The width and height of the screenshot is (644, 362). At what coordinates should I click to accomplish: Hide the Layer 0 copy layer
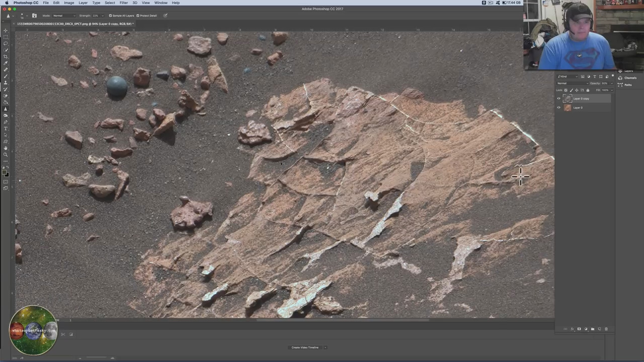[x=558, y=99]
